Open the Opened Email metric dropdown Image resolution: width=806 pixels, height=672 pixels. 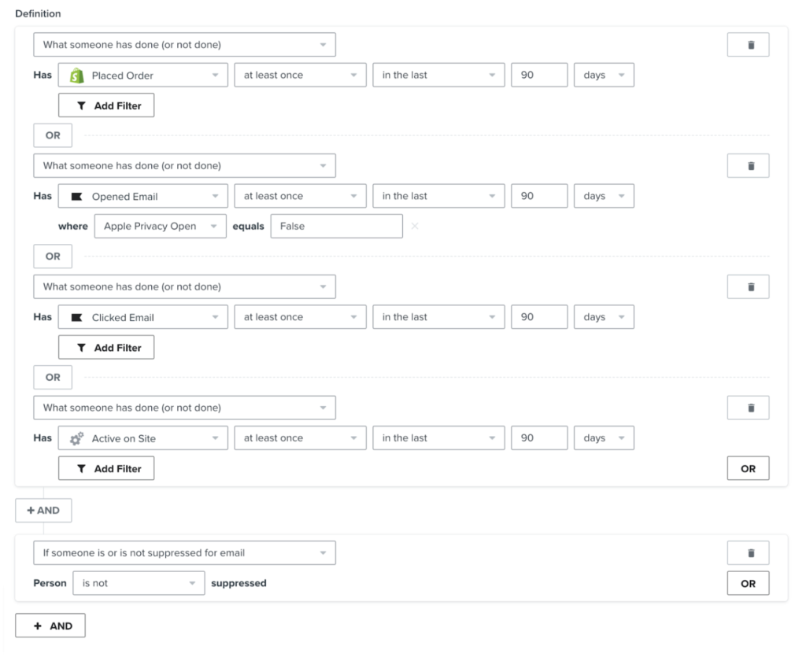click(x=143, y=196)
